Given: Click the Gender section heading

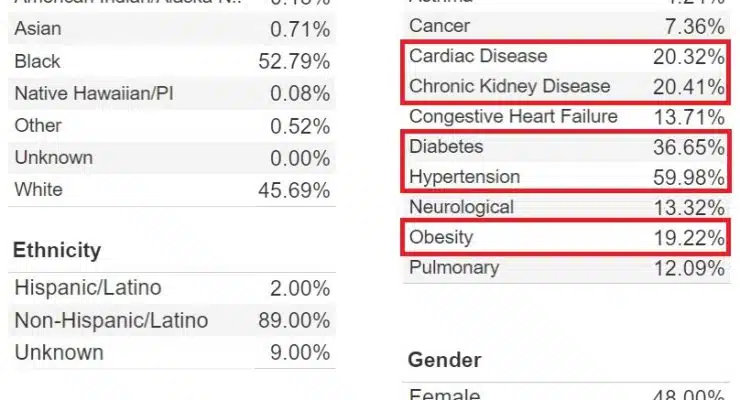Looking at the screenshot, I should tap(445, 360).
